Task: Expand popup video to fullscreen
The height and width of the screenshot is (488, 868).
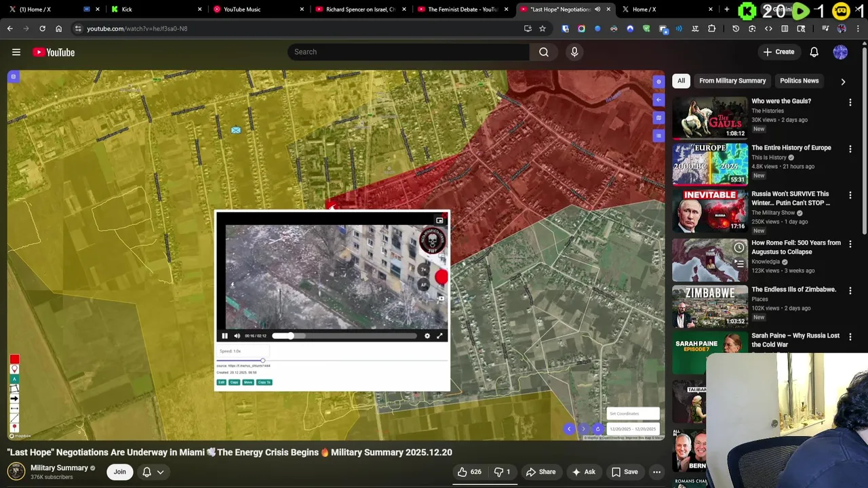Action: coord(439,335)
